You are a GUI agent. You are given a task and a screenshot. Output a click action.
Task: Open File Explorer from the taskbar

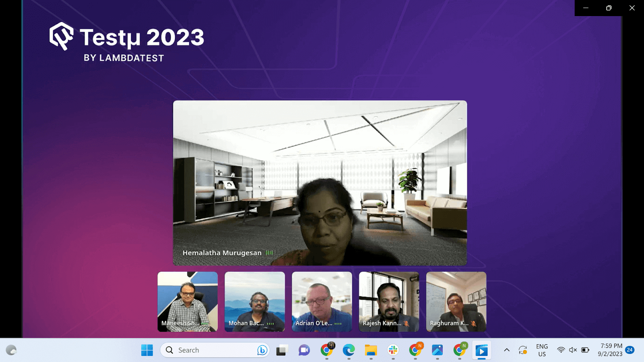371,350
